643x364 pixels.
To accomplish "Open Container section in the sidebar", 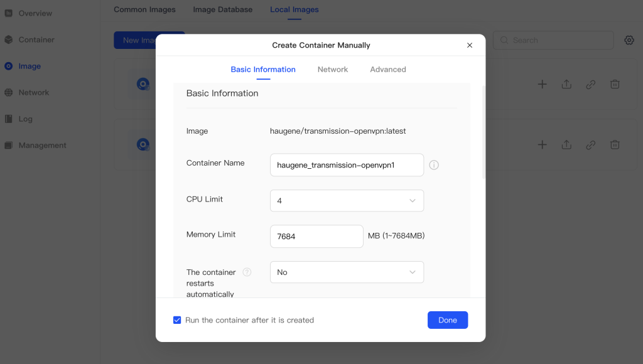I will pos(36,40).
